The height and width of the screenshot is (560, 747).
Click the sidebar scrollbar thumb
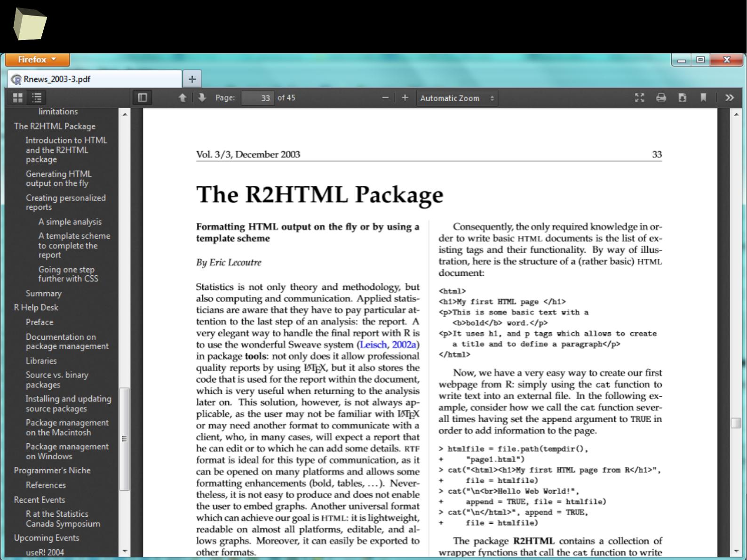coord(125,439)
